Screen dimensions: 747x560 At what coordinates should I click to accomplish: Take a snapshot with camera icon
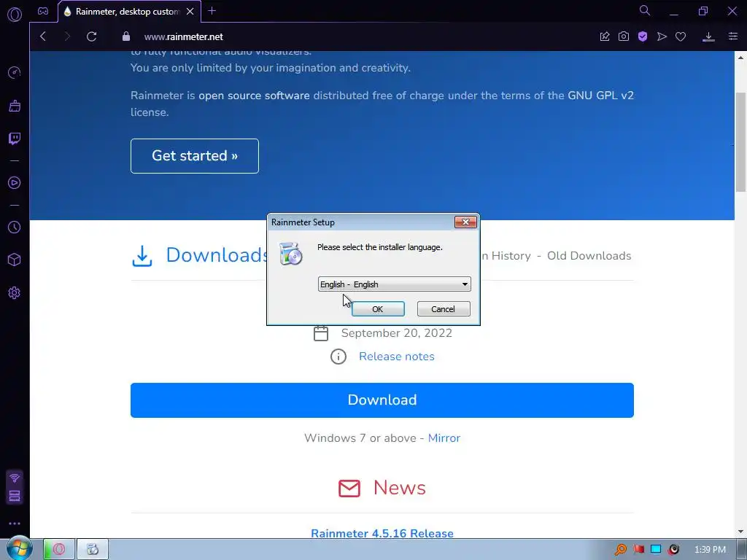[x=624, y=36]
